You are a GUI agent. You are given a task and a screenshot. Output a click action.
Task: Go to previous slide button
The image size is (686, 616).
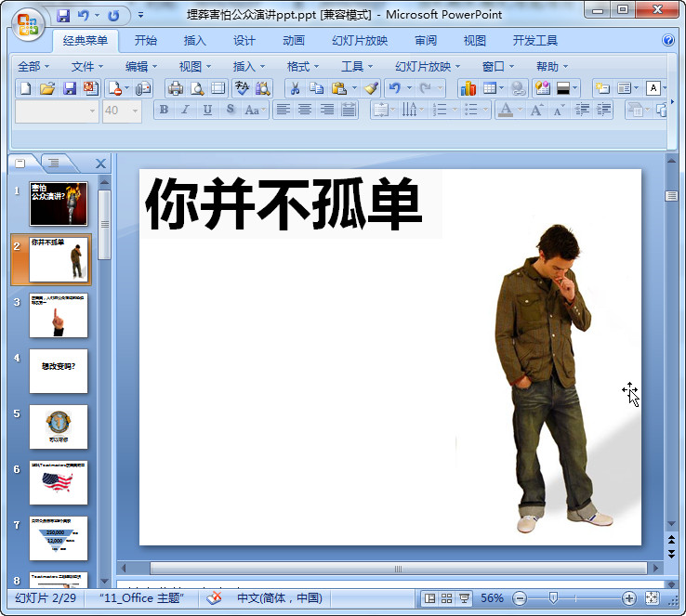coord(671,540)
